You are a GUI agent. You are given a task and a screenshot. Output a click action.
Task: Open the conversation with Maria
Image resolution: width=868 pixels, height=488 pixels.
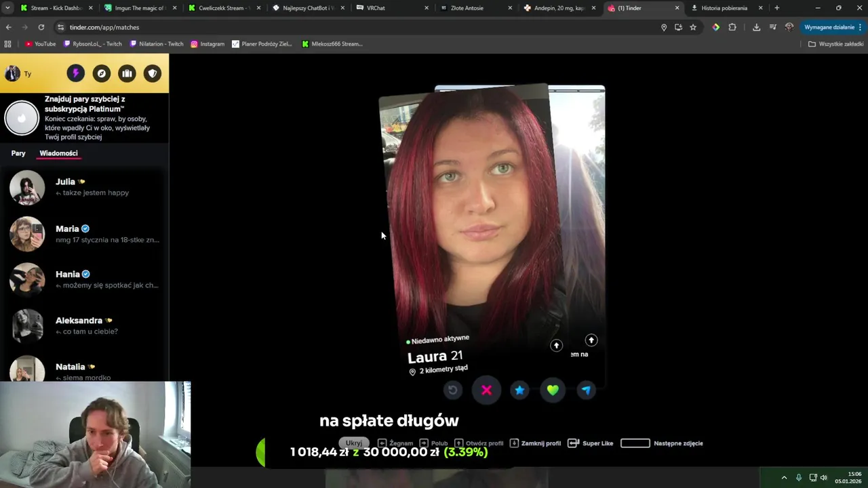point(84,234)
